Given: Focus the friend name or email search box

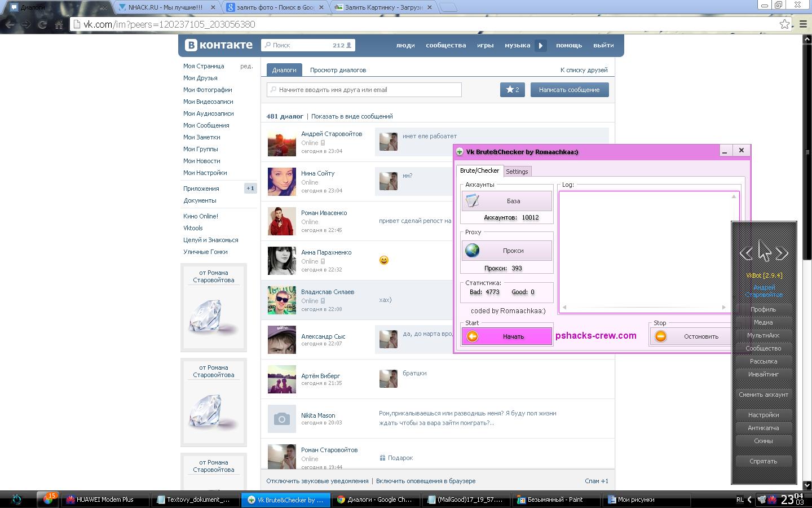Looking at the screenshot, I should point(364,90).
